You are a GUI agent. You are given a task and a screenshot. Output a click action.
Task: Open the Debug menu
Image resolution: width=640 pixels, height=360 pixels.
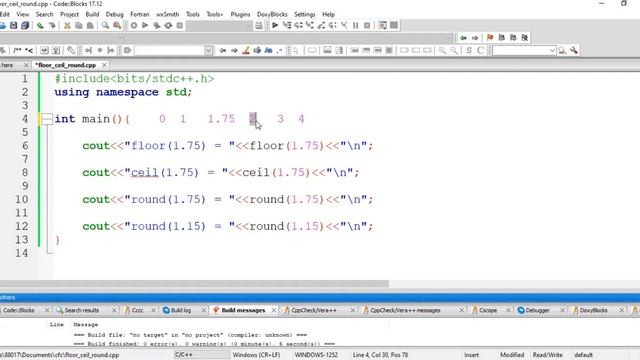[115, 14]
